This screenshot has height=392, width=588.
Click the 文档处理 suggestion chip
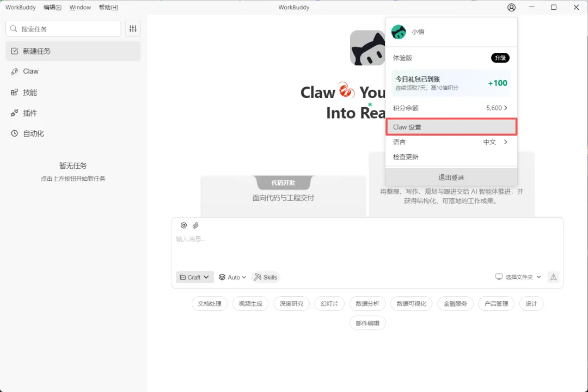pyautogui.click(x=210, y=303)
